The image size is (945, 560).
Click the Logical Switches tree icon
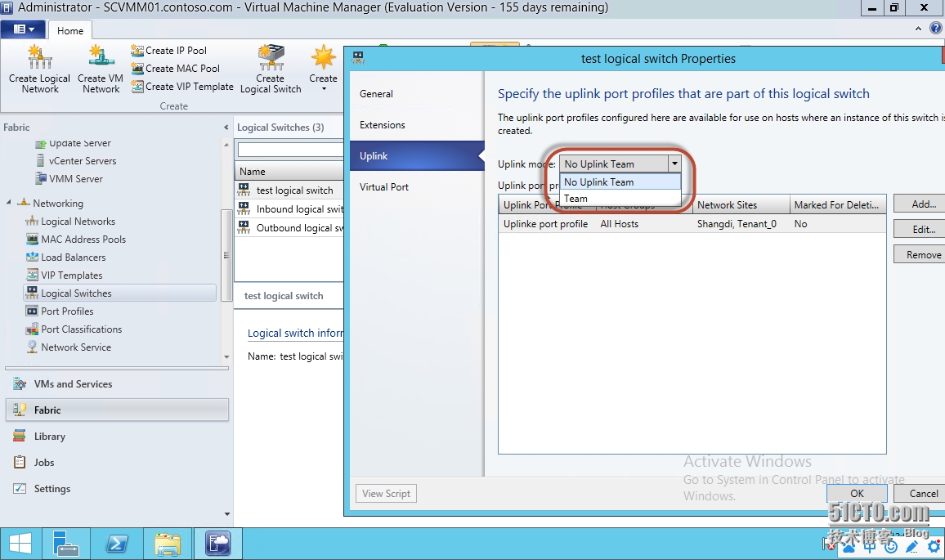point(32,293)
